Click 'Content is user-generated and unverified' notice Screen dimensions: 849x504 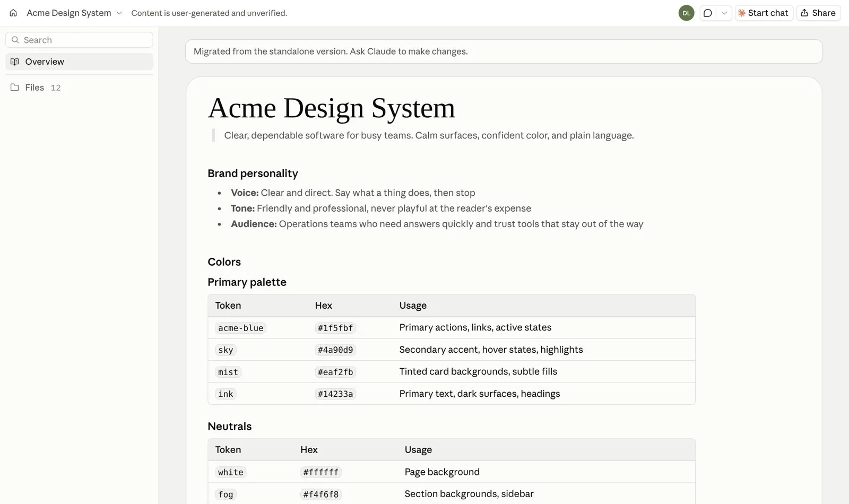pyautogui.click(x=209, y=13)
